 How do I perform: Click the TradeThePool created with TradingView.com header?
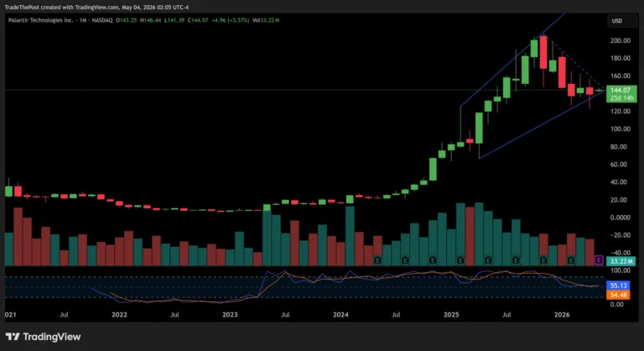pos(96,7)
